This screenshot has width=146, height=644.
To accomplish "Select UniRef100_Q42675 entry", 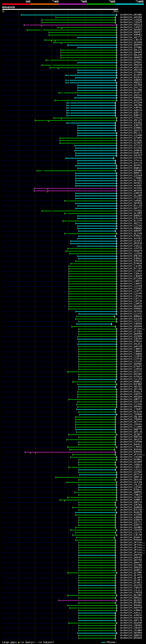I will [x=131, y=100].
